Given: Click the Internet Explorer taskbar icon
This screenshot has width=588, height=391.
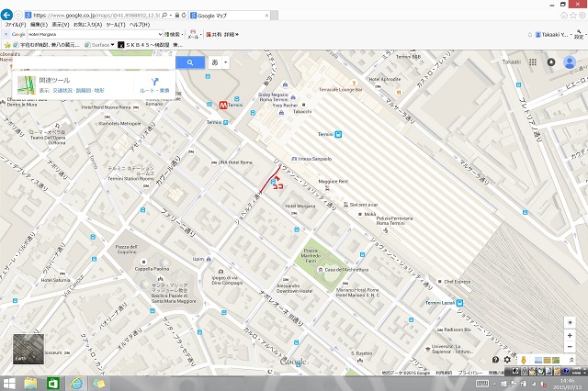Looking at the screenshot, I should 76,384.
